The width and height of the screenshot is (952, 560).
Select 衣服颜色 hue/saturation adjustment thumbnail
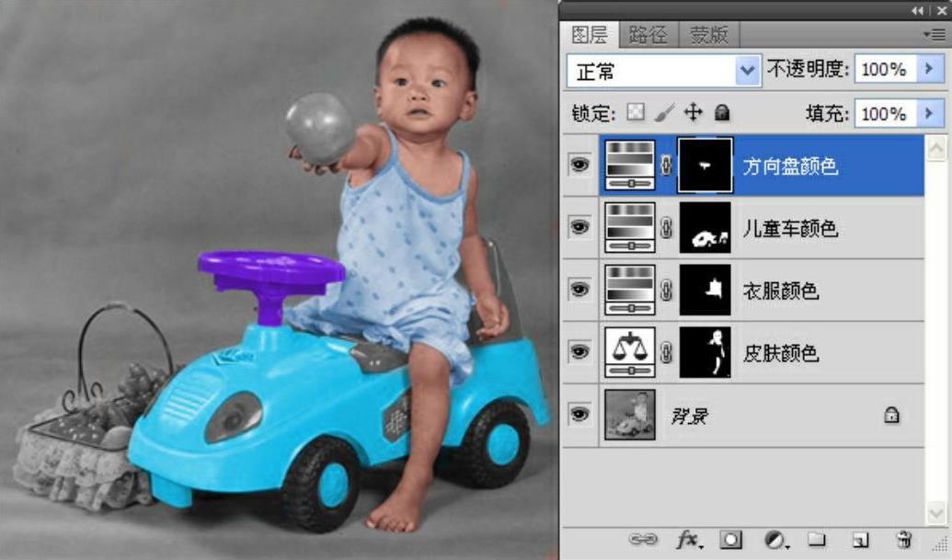[x=630, y=290]
